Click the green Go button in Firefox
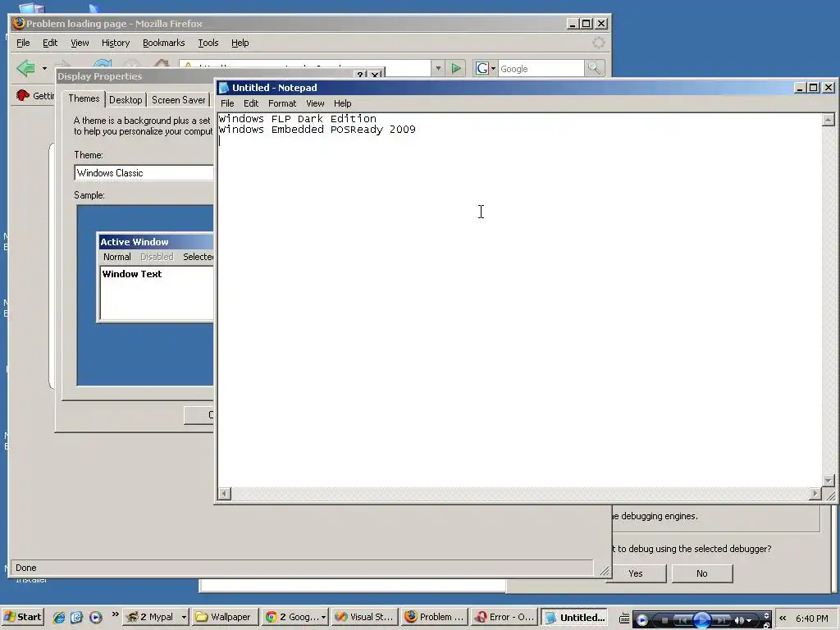The height and width of the screenshot is (630, 840). [456, 68]
